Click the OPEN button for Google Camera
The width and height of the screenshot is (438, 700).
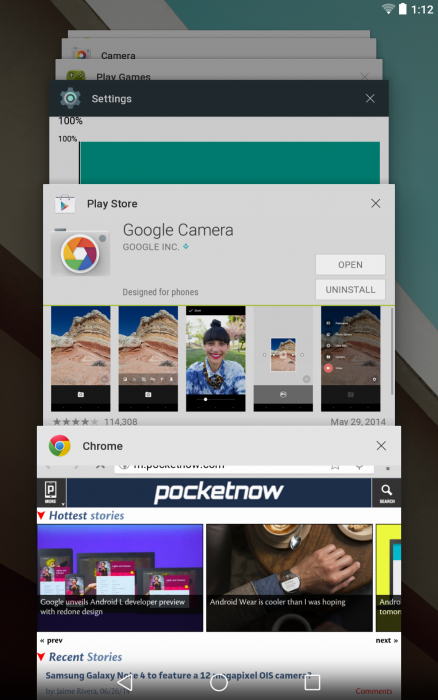pyautogui.click(x=350, y=265)
